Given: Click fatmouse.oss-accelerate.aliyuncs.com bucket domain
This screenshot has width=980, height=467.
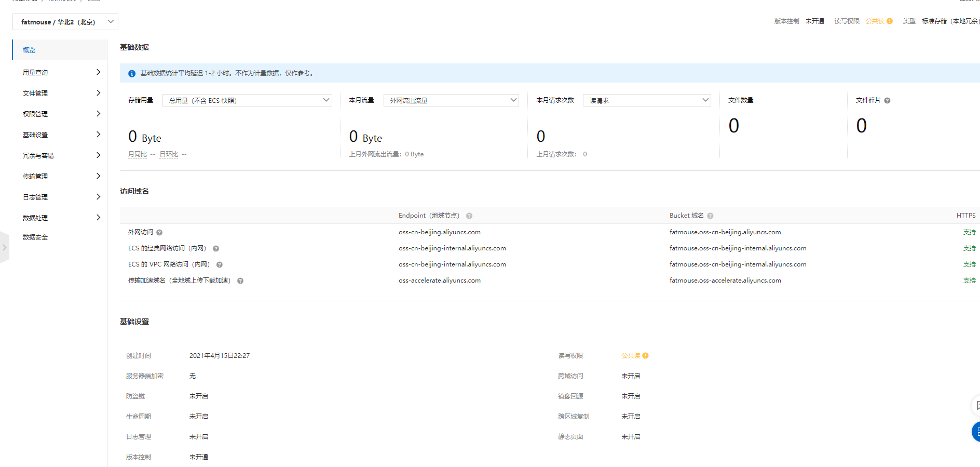Looking at the screenshot, I should (x=725, y=281).
